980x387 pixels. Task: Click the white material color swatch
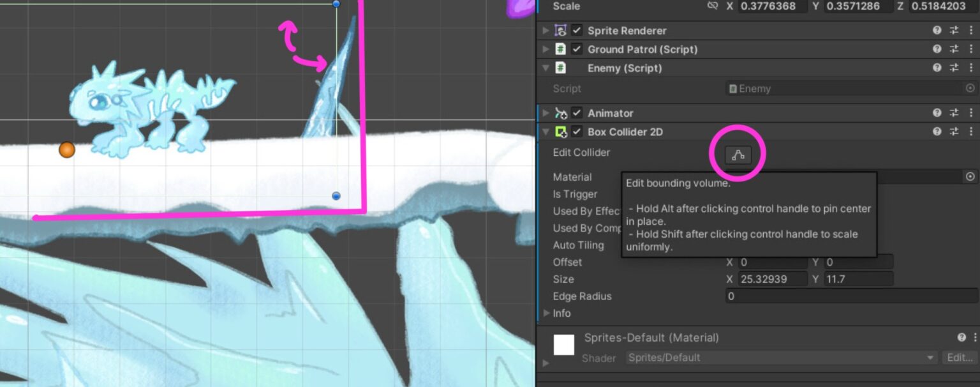pyautogui.click(x=564, y=345)
